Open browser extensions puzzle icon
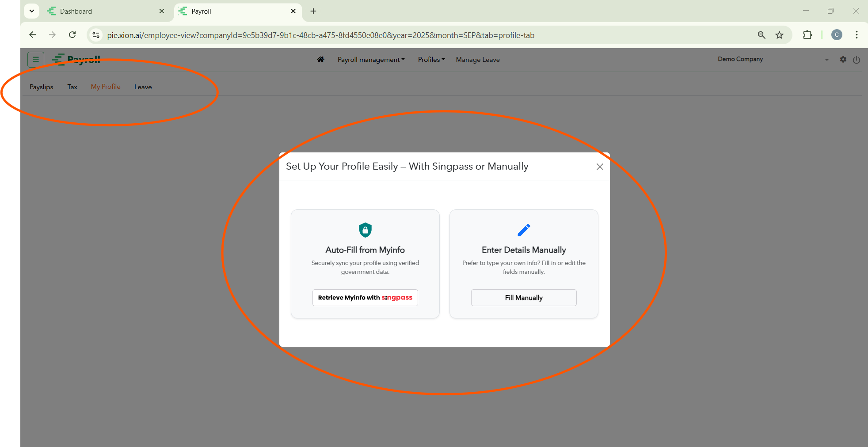 click(x=807, y=35)
